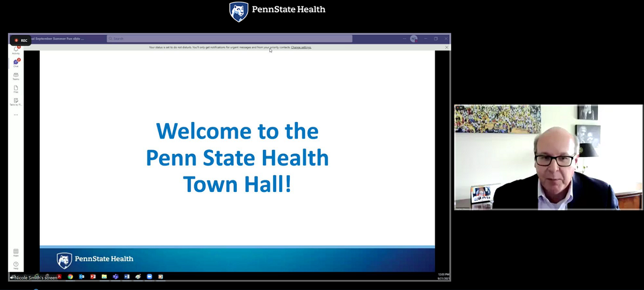Viewport: 644px width, 290px height.
Task: Open Adobe Acrobat from the taskbar
Action: [59, 277]
